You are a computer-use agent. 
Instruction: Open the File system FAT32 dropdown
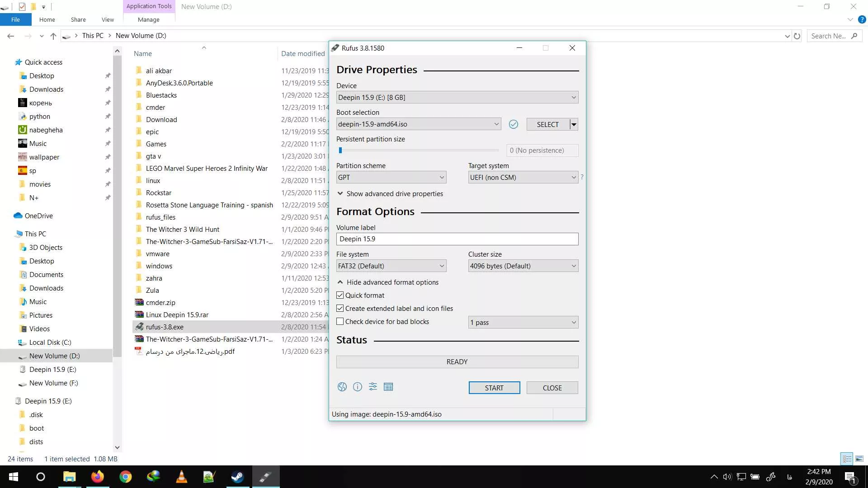pyautogui.click(x=391, y=266)
